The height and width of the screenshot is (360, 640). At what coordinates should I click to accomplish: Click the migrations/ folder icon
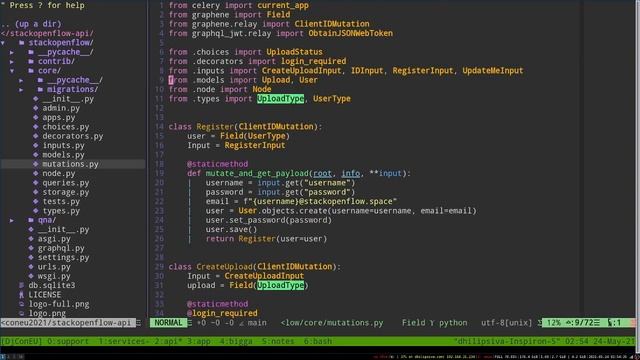point(40,90)
